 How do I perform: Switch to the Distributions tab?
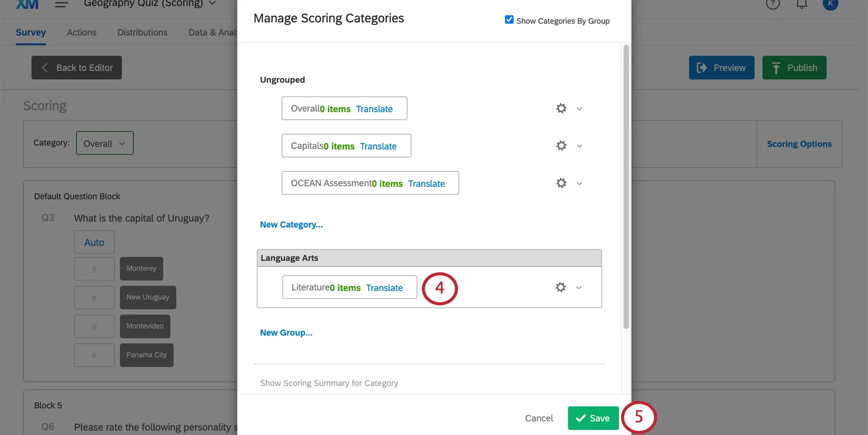click(142, 32)
